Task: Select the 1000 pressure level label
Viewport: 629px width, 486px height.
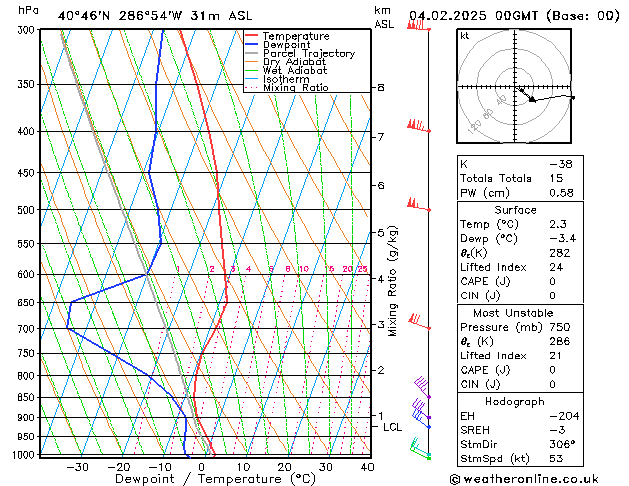Action: tap(25, 455)
